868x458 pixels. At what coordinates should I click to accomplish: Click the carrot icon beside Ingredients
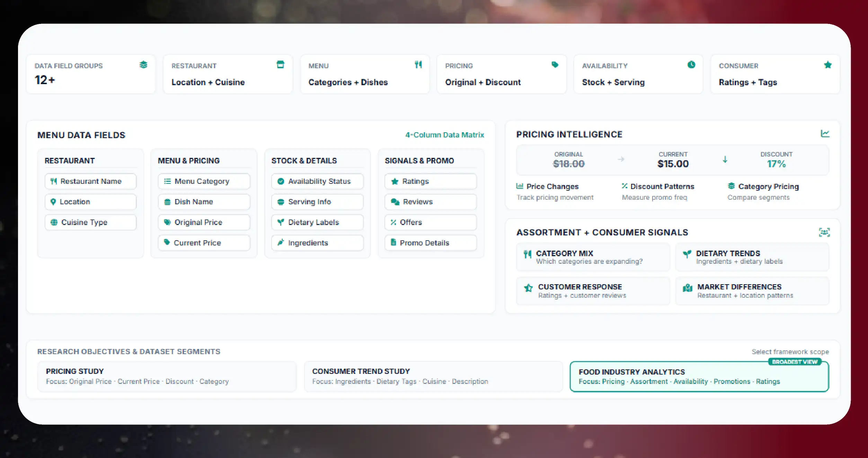(x=281, y=242)
